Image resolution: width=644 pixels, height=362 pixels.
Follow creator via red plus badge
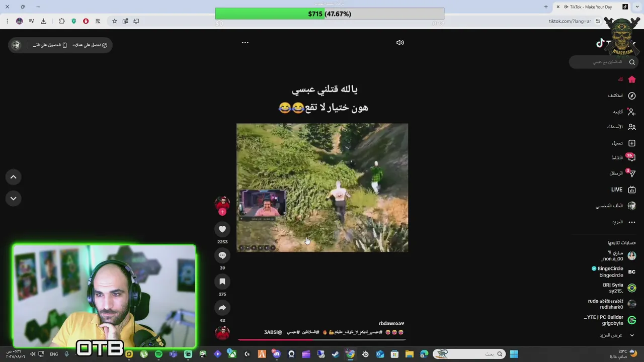222,212
